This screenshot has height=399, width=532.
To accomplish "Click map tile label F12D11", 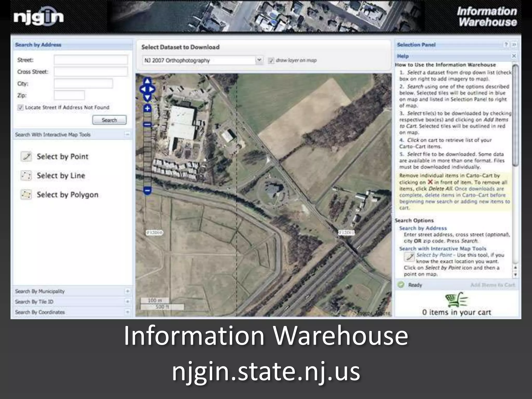I will click(347, 233).
